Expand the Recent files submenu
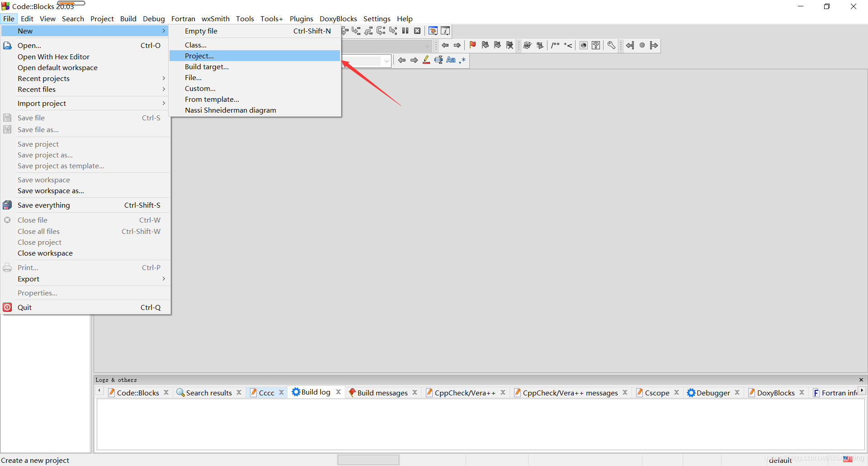This screenshot has width=868, height=466. pos(86,89)
